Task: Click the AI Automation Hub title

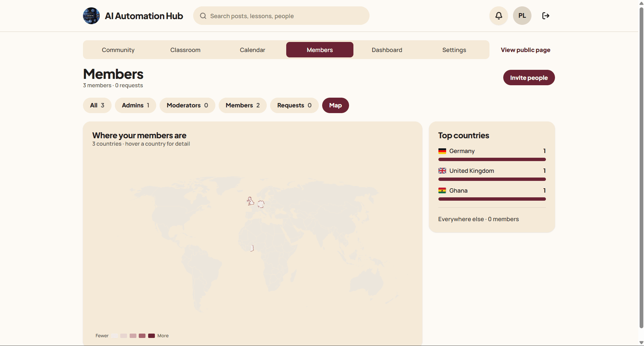Action: click(x=144, y=16)
